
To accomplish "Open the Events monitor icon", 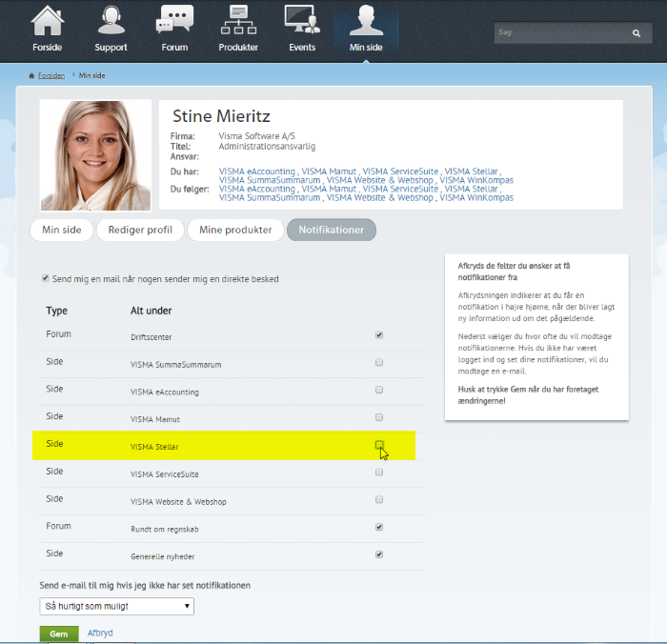I will point(302,19).
